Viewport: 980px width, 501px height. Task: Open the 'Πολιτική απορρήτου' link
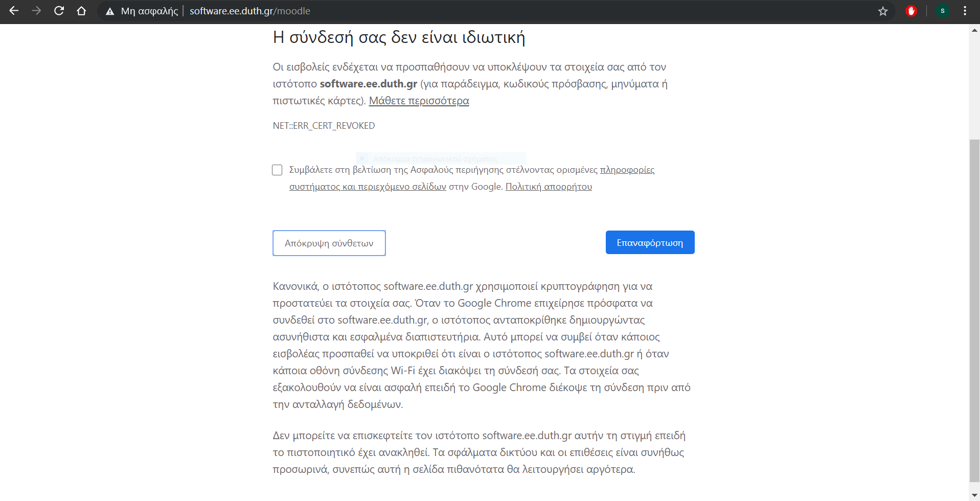pyautogui.click(x=549, y=187)
